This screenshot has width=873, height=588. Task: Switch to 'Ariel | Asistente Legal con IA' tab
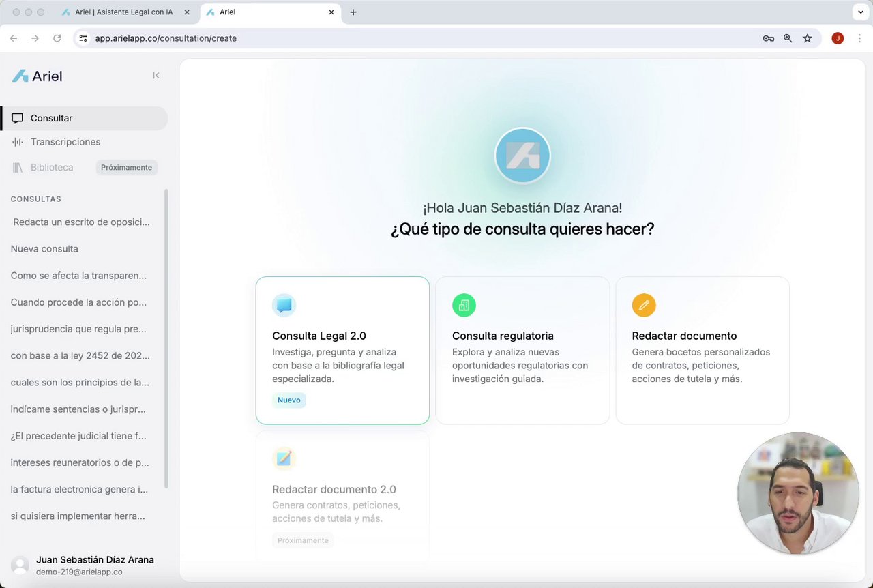pyautogui.click(x=123, y=12)
